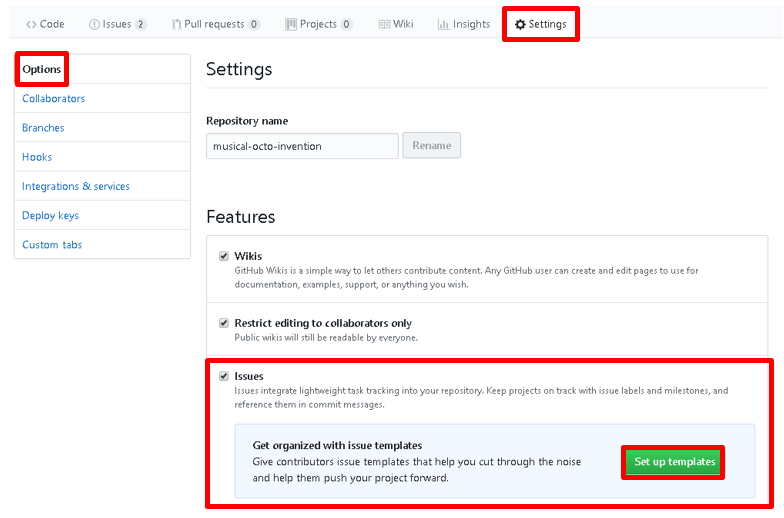Viewport: 784px width, 518px height.
Task: Click the pull request icon
Action: click(x=176, y=24)
